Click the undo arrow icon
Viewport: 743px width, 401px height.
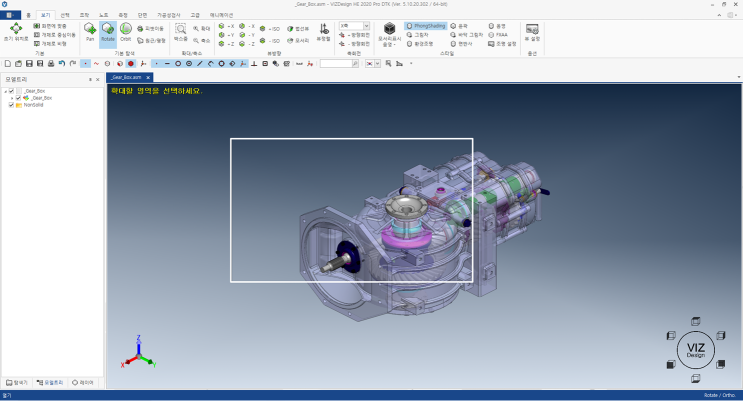[62, 64]
